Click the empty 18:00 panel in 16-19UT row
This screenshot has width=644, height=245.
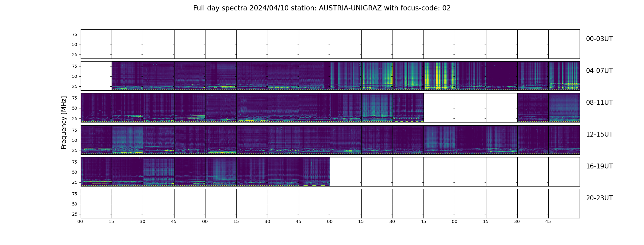pyautogui.click(x=346, y=172)
